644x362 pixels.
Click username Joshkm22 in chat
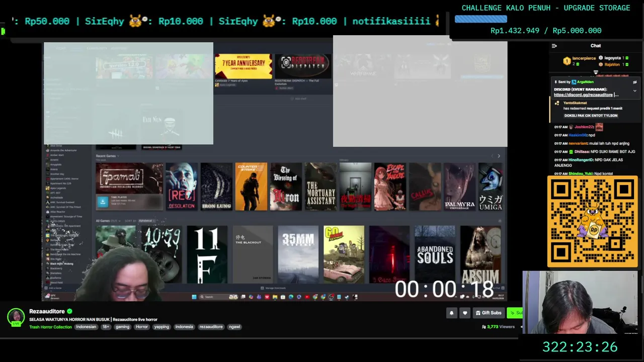coord(584,127)
